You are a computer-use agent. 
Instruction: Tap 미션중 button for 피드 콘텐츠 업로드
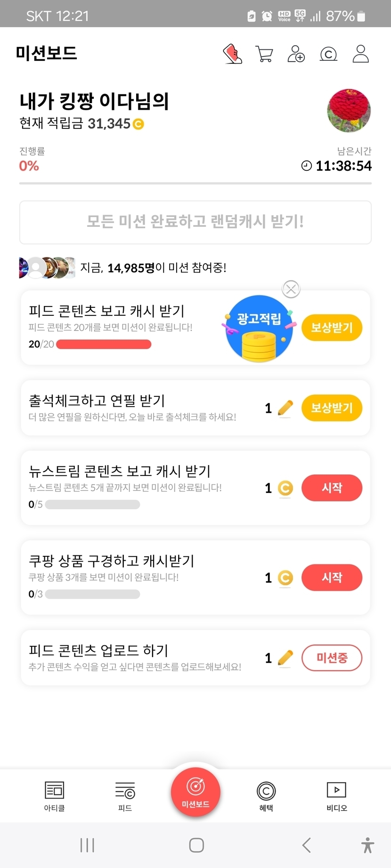[332, 658]
